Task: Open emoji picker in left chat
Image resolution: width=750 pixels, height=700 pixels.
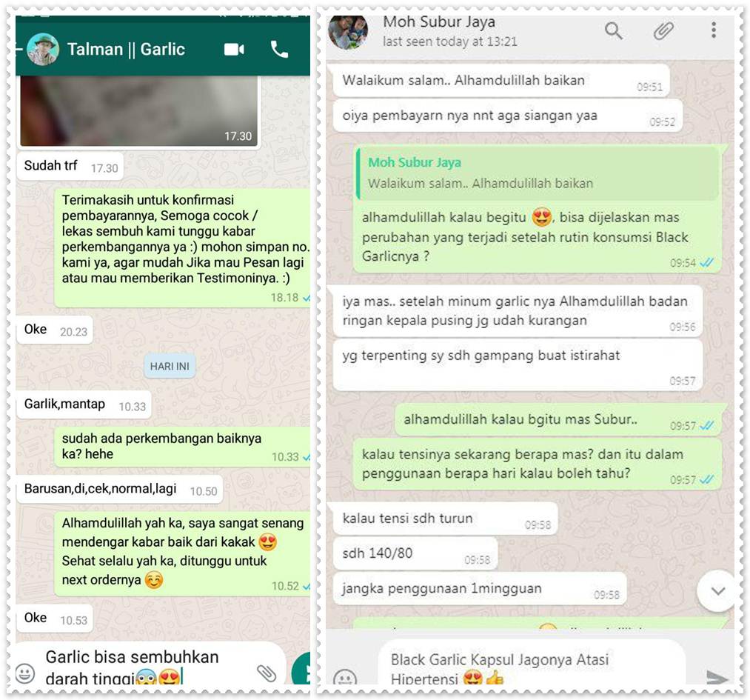Action: pyautogui.click(x=25, y=673)
